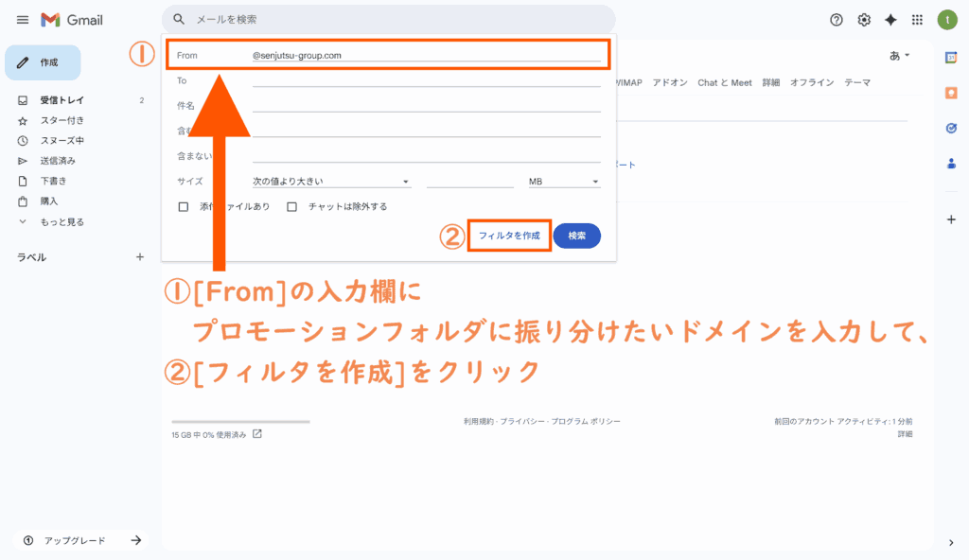Open the MB unit dropdown
Viewport: 969px width, 560px height.
tap(564, 182)
